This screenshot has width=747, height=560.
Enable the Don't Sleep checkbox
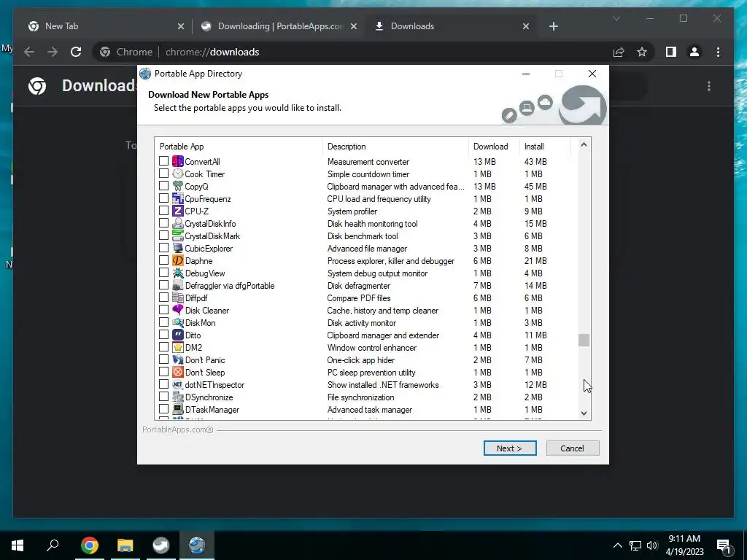[163, 371]
